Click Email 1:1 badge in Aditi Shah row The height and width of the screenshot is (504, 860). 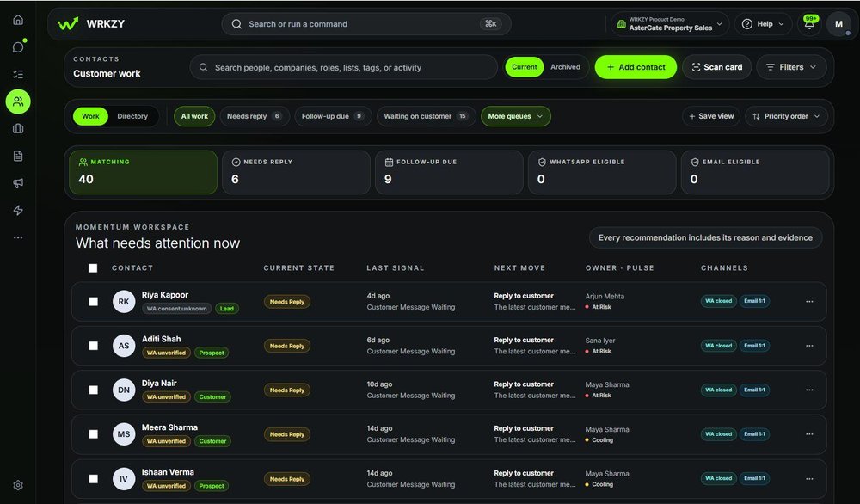pos(755,346)
